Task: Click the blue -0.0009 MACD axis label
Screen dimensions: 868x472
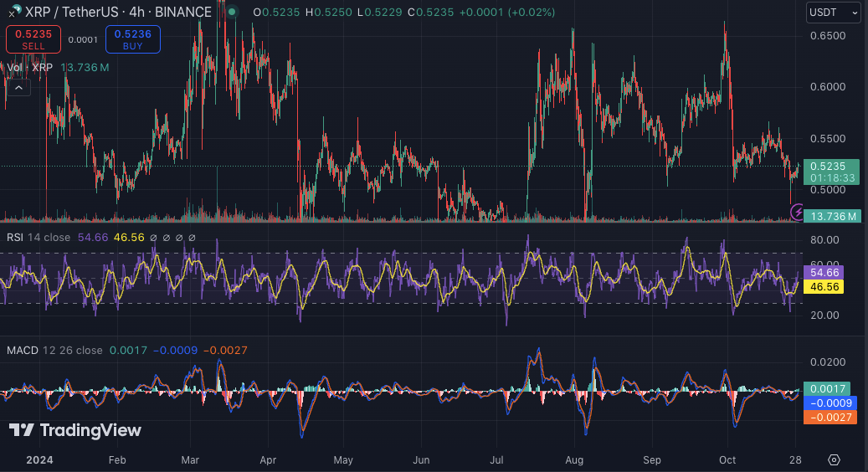Action: pyautogui.click(x=829, y=403)
